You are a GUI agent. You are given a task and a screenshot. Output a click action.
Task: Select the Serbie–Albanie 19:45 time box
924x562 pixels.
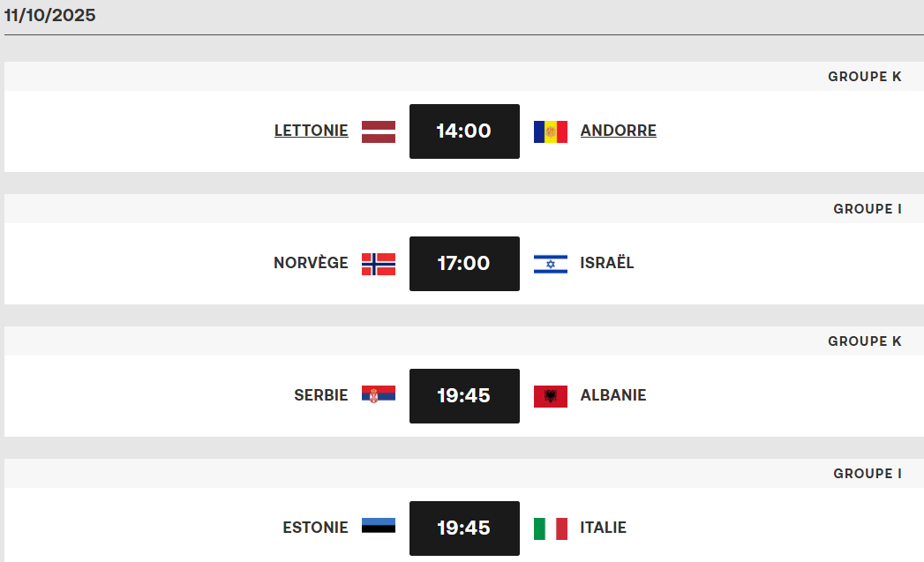[464, 396]
